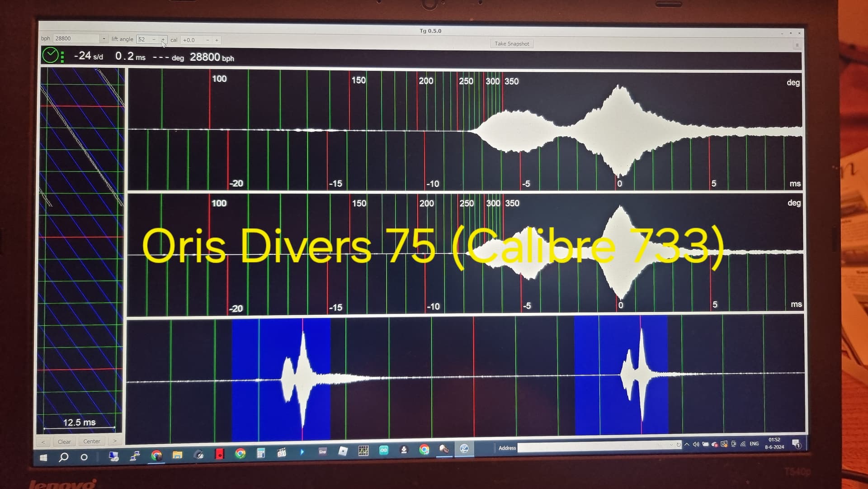Open the volume speaker tray icon
Viewport: 868px width, 489px height.
tap(696, 445)
